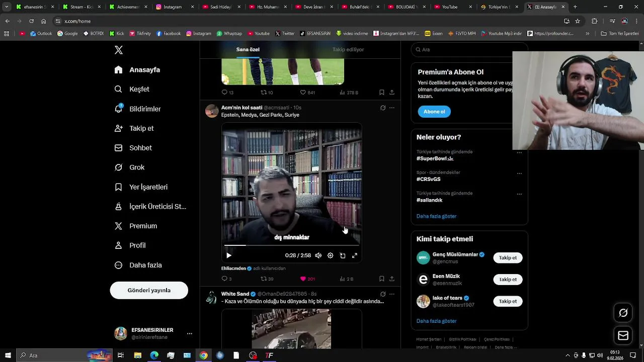Screen dimensions: 644x362
Task: Enter video fullscreen mode
Action: click(x=354, y=255)
